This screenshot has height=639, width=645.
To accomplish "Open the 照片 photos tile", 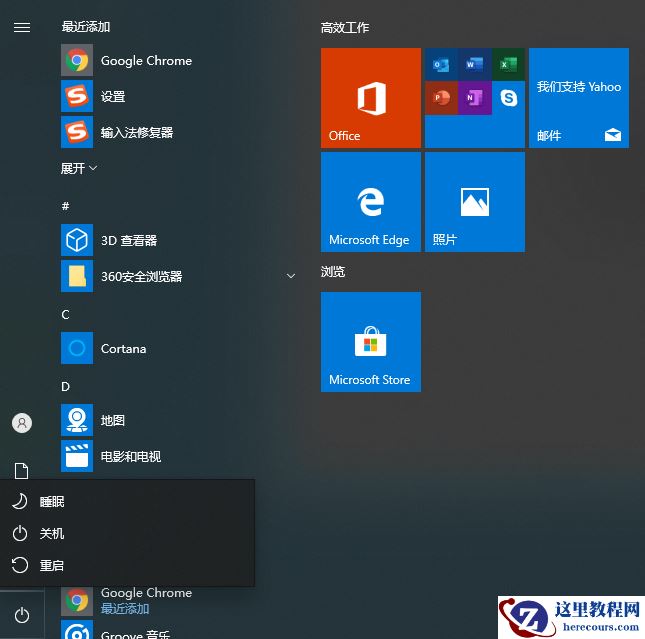I will coord(475,202).
